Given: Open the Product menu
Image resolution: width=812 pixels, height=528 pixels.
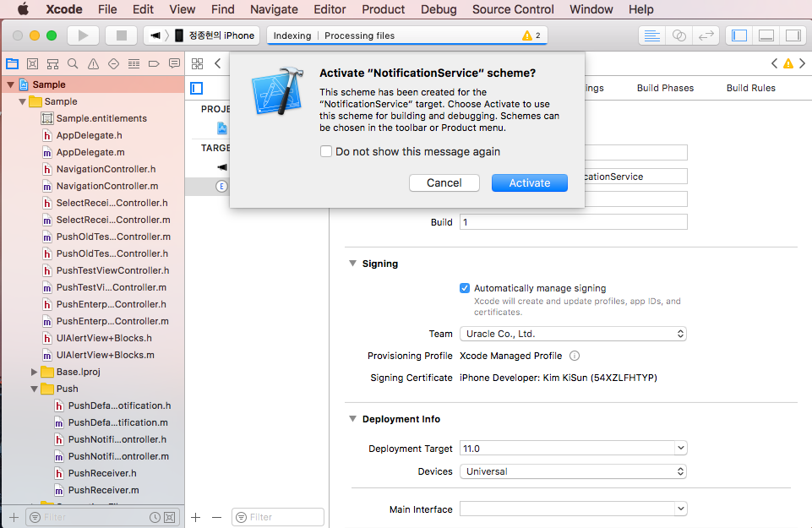Looking at the screenshot, I should click(383, 9).
